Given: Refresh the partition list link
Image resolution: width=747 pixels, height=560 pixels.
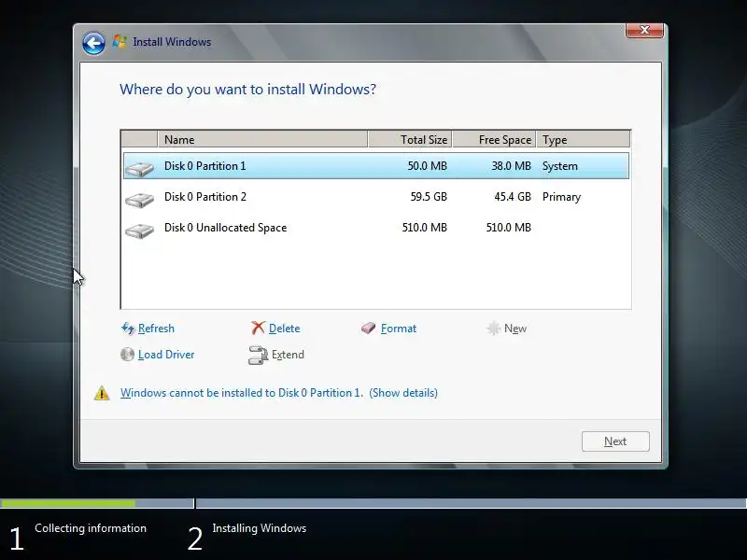Looking at the screenshot, I should (156, 329).
